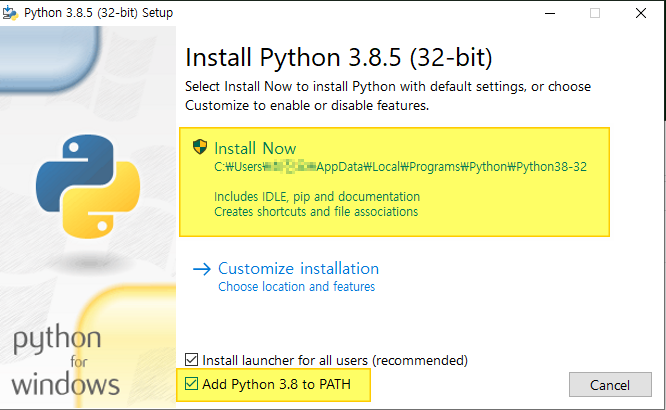Click 'Creates shortcuts and file associations' text
Screen dimensions: 666x410
[316, 212]
